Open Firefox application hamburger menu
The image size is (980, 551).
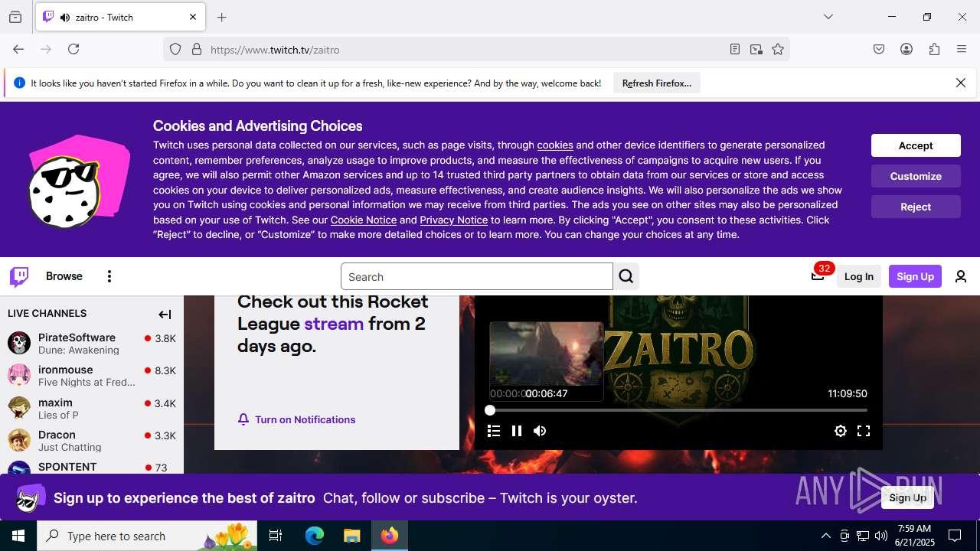962,49
